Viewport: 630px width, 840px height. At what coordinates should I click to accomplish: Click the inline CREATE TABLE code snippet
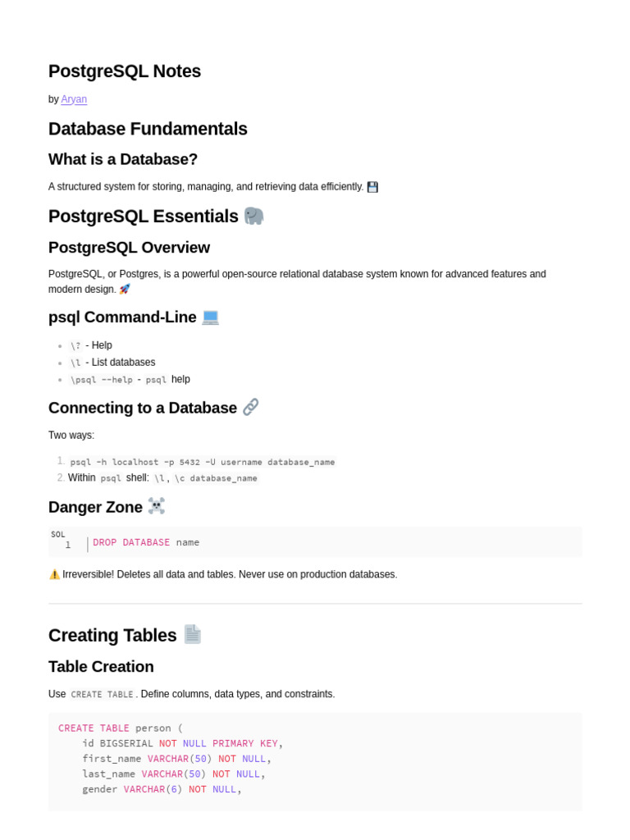pyautogui.click(x=102, y=694)
